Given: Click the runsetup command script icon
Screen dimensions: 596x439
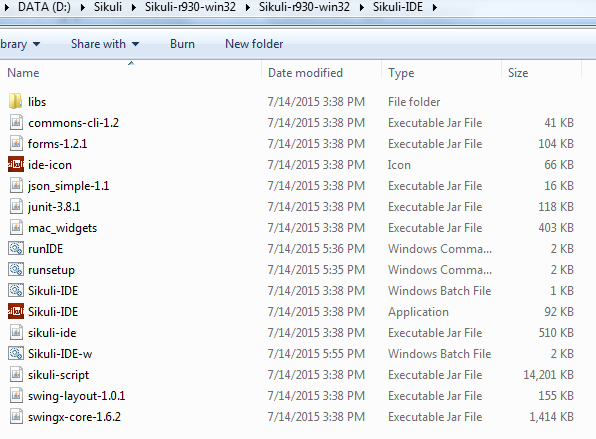Looking at the screenshot, I should [16, 269].
